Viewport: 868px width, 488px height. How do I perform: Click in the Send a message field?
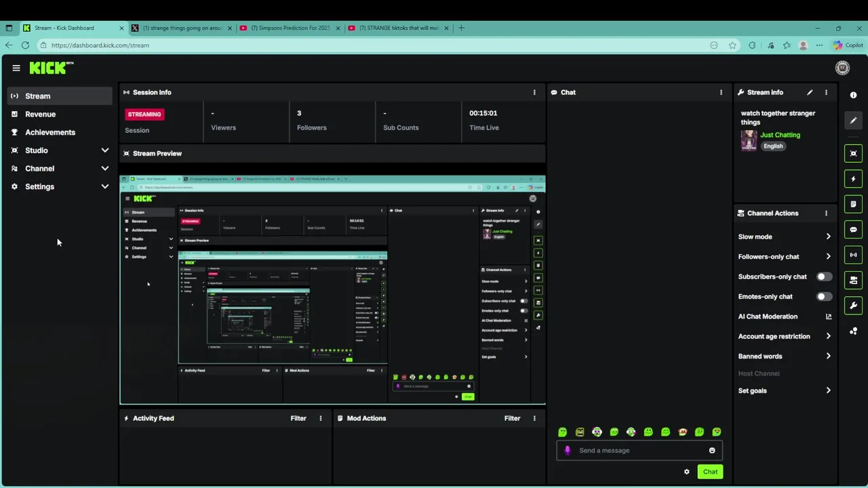(640, 450)
